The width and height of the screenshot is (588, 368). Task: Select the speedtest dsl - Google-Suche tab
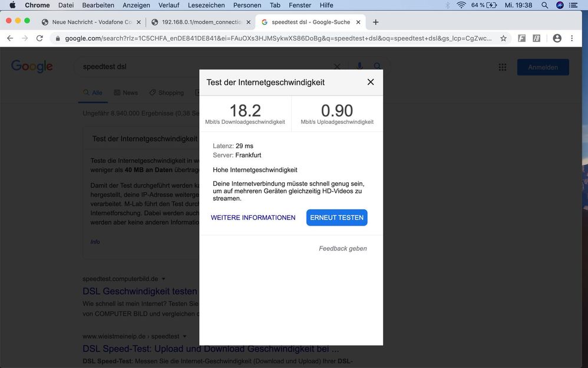coord(310,22)
